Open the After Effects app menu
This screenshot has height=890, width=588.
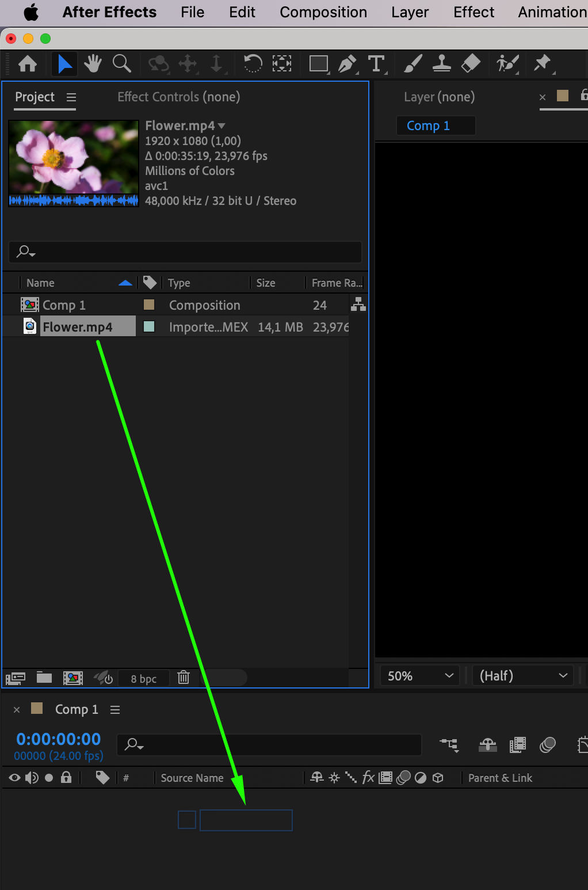pos(109,12)
